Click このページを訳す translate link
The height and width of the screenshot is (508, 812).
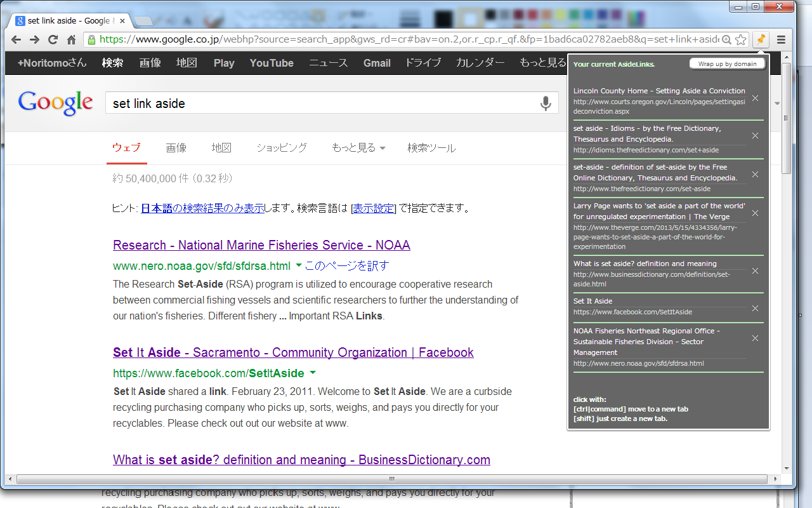coord(346,265)
